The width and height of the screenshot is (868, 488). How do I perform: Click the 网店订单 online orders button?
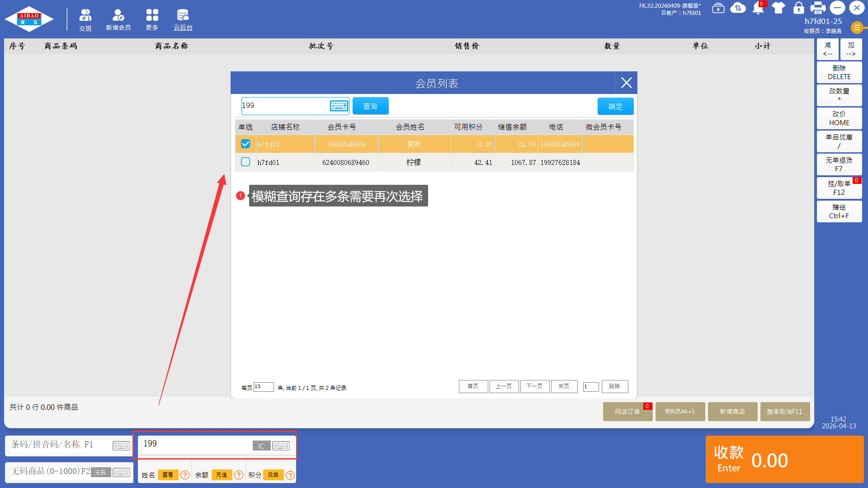627,412
